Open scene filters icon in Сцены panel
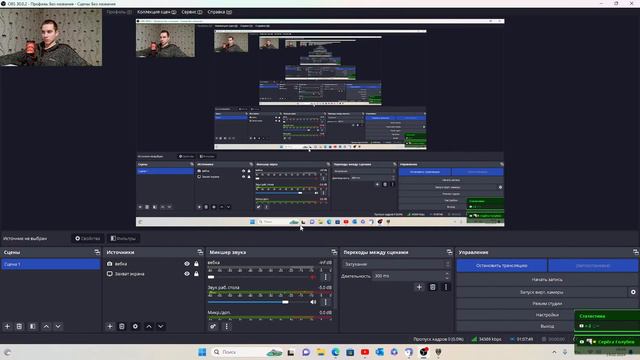The height and width of the screenshot is (360, 640). pyautogui.click(x=33, y=327)
